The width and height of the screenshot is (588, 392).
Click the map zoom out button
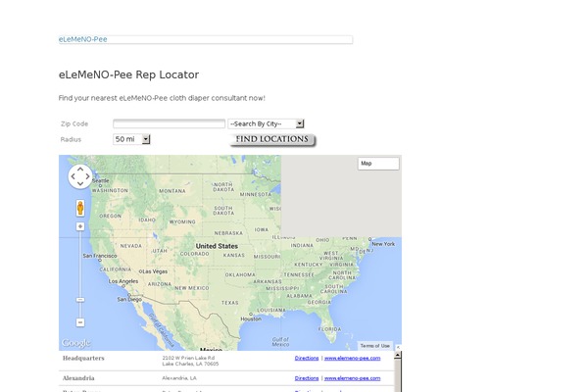80,321
